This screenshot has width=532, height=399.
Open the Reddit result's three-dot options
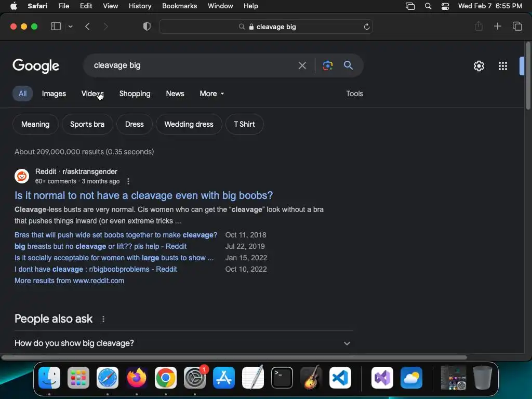click(x=128, y=181)
